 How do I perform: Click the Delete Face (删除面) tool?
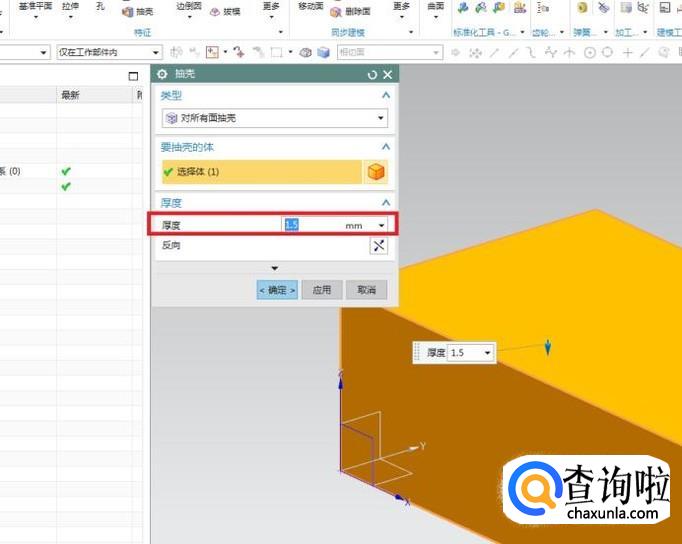[x=350, y=11]
